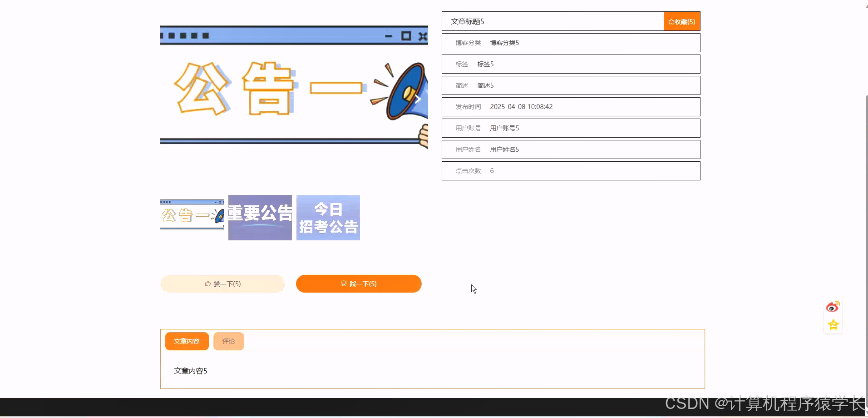Image resolution: width=868 pixels, height=418 pixels.
Task: Click the 用户账号 field label
Action: tap(468, 128)
